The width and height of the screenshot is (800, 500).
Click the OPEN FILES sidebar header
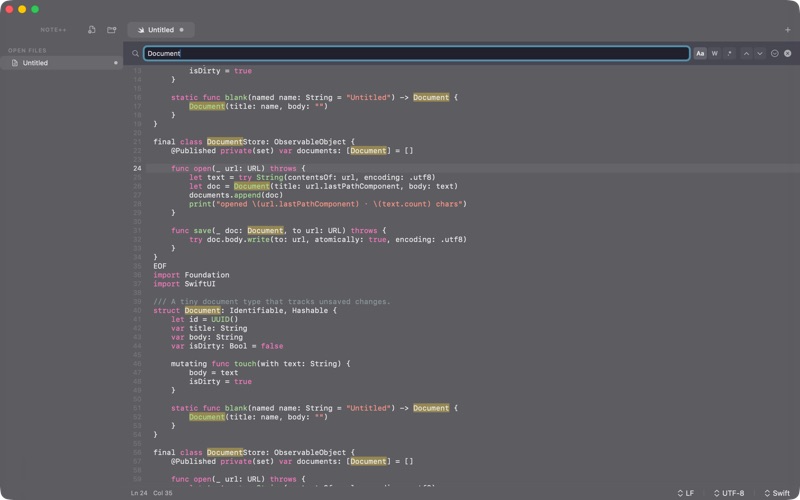[27, 51]
